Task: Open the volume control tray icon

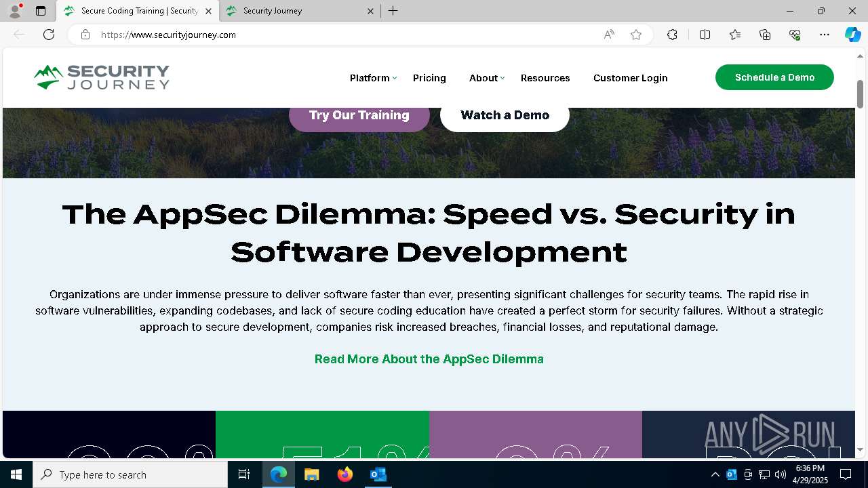Action: [781, 474]
